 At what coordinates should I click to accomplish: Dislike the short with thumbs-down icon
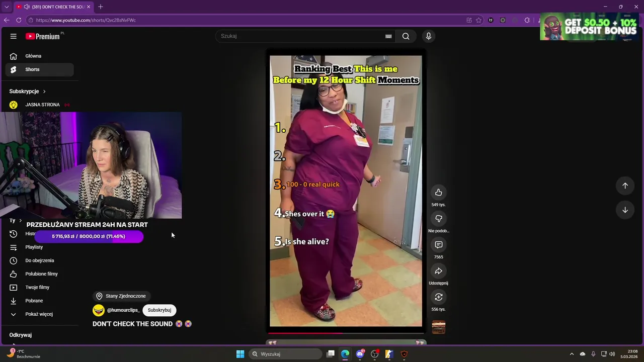439,219
